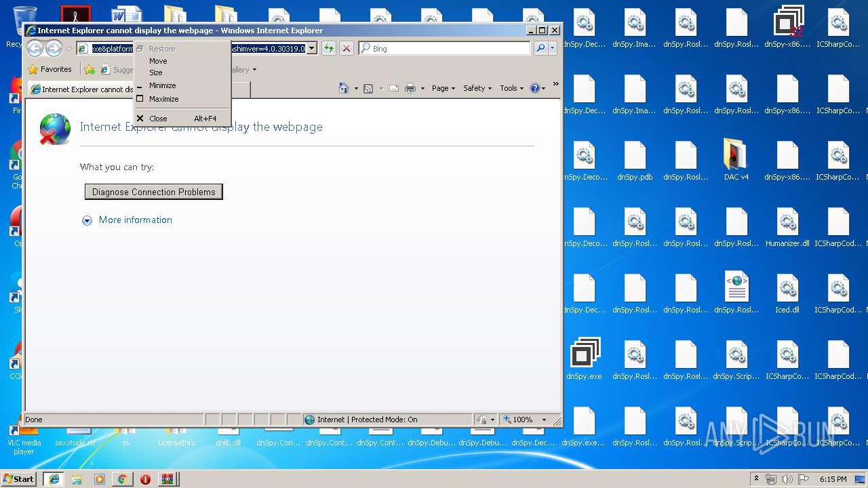Select the DAC v4 folder icon
Image resolution: width=868 pixels, height=488 pixels.
(736, 160)
